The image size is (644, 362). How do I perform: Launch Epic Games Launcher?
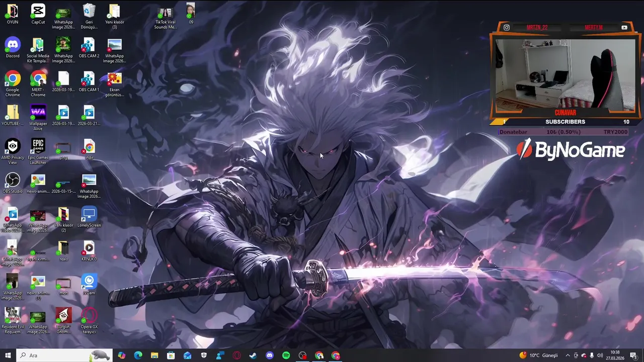click(x=38, y=152)
